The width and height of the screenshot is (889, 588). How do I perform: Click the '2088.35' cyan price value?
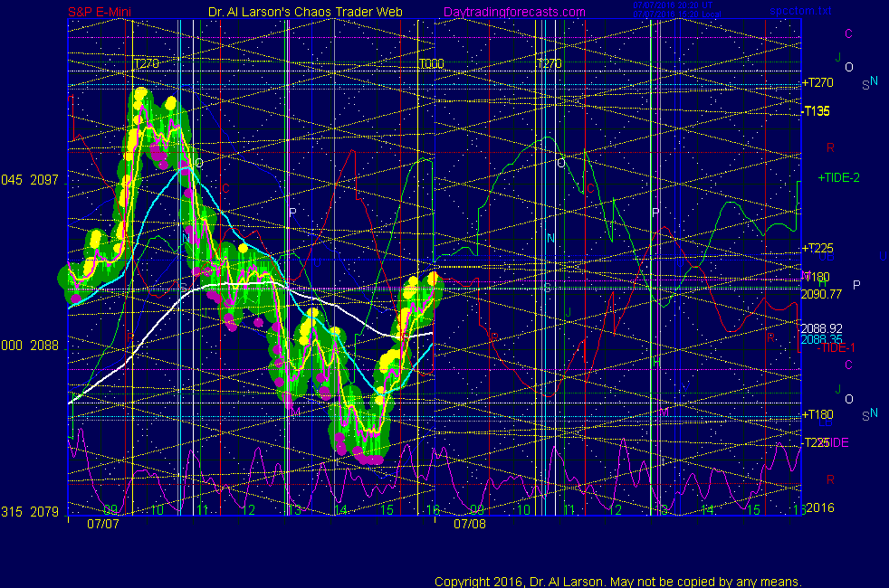[x=821, y=339]
